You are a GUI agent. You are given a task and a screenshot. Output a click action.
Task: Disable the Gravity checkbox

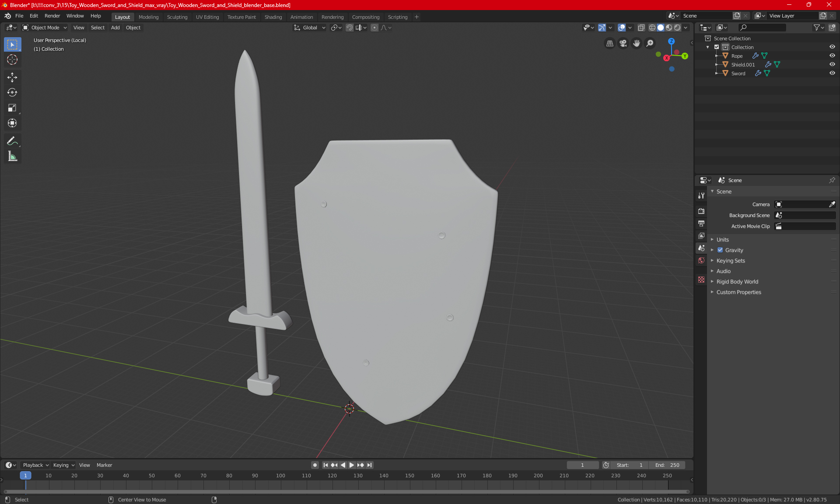pos(720,250)
